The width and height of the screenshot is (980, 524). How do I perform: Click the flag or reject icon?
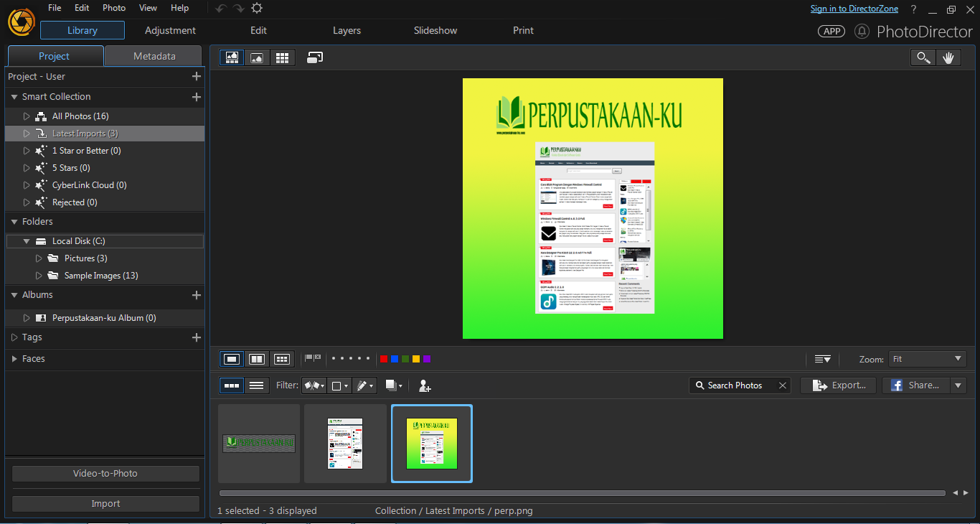coord(313,358)
